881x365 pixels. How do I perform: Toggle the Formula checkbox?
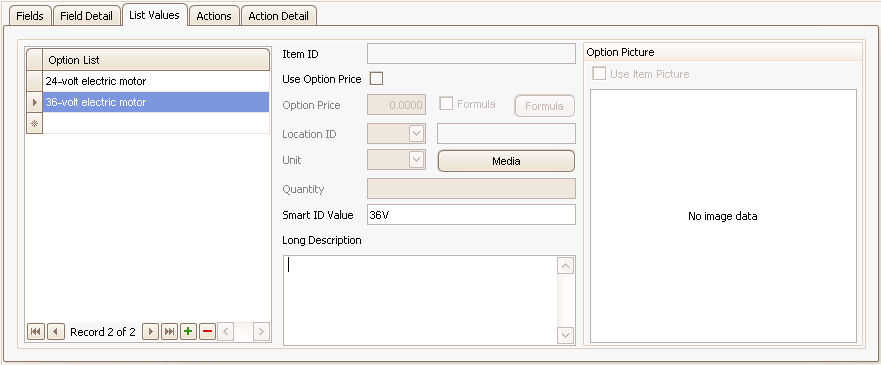coord(446,104)
